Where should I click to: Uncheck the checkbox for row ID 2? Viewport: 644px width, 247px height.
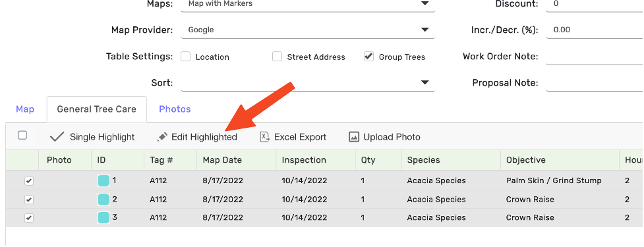point(29,200)
